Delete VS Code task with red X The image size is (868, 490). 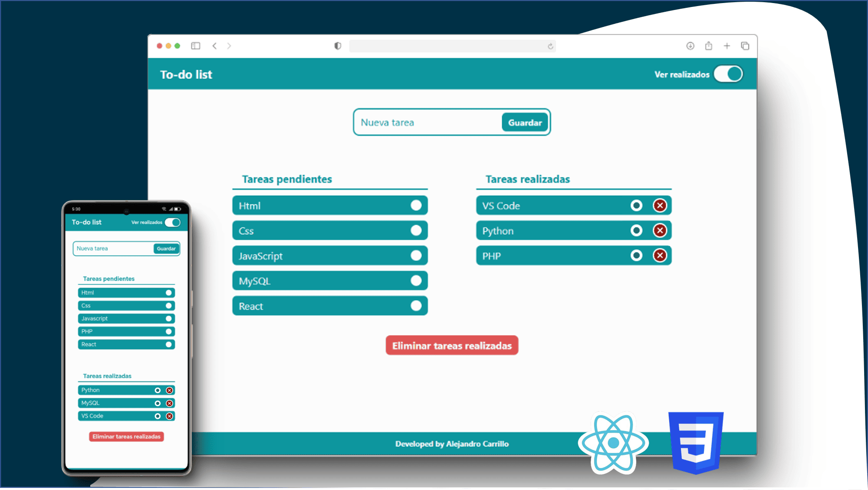(660, 205)
